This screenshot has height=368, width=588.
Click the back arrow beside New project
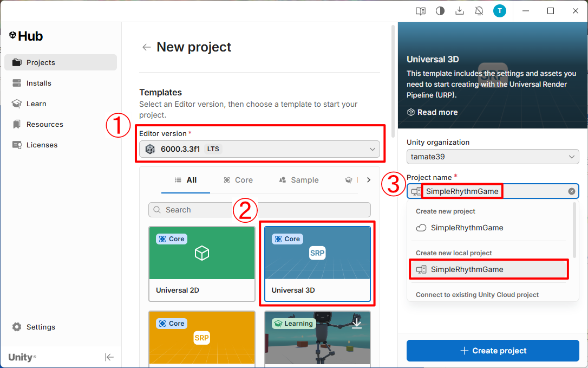point(146,48)
